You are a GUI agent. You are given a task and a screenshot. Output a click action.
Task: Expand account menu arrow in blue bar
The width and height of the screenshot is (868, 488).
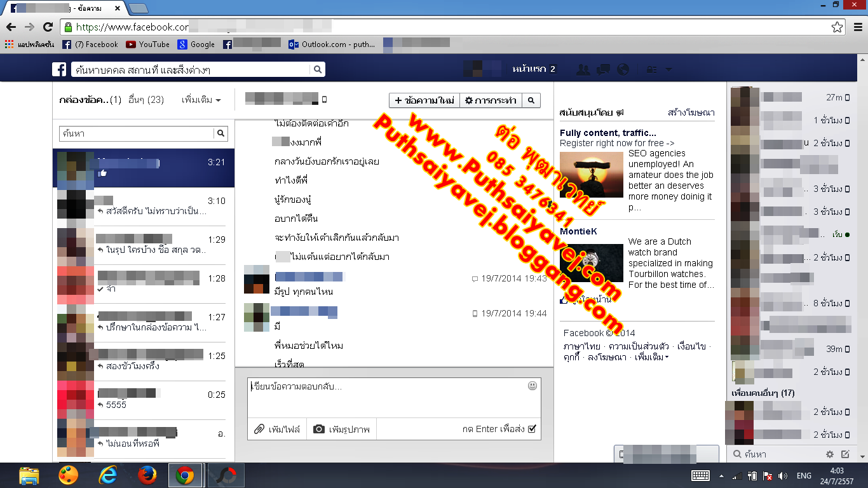coord(668,69)
